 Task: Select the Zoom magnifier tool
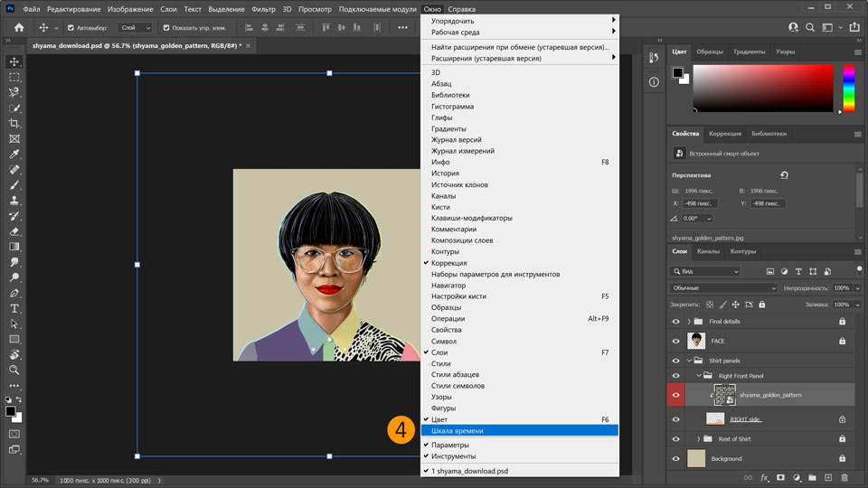14,370
